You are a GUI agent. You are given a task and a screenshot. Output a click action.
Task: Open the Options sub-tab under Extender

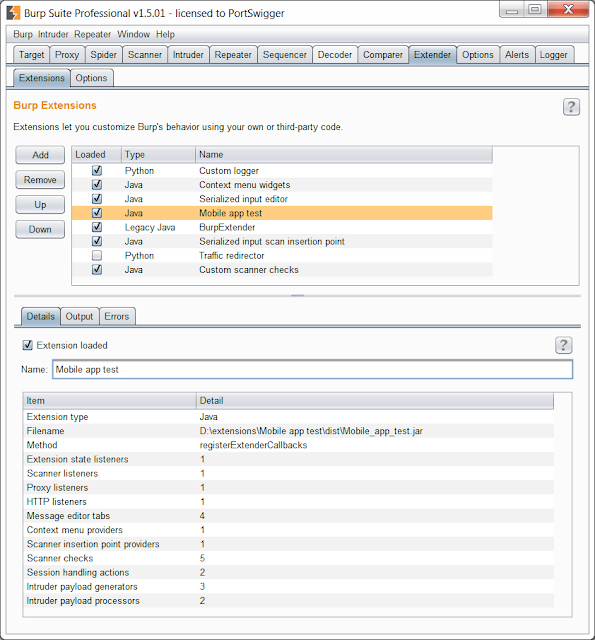point(91,78)
